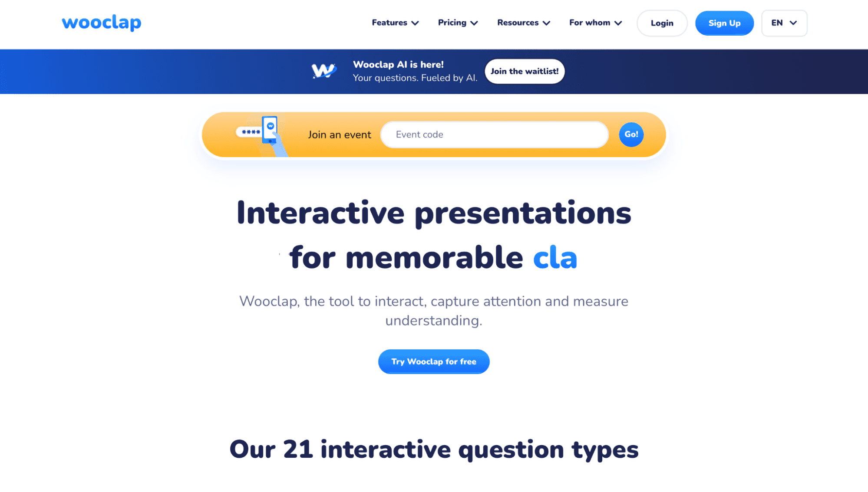Screen dimensions: 868x492
Task: Click the EN language selector icon
Action: click(x=784, y=23)
